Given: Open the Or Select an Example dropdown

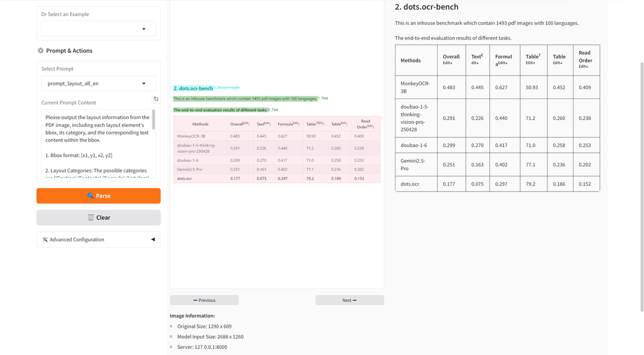Looking at the screenshot, I should (99, 29).
